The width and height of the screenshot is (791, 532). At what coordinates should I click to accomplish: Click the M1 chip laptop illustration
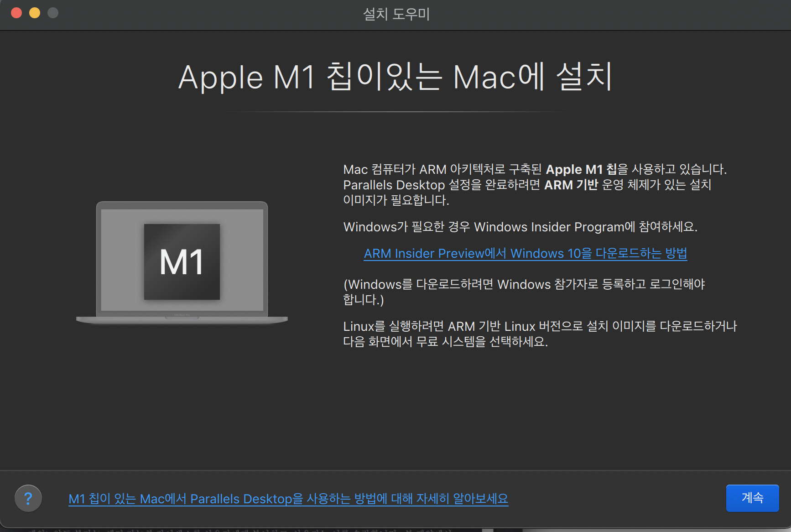pyautogui.click(x=182, y=262)
